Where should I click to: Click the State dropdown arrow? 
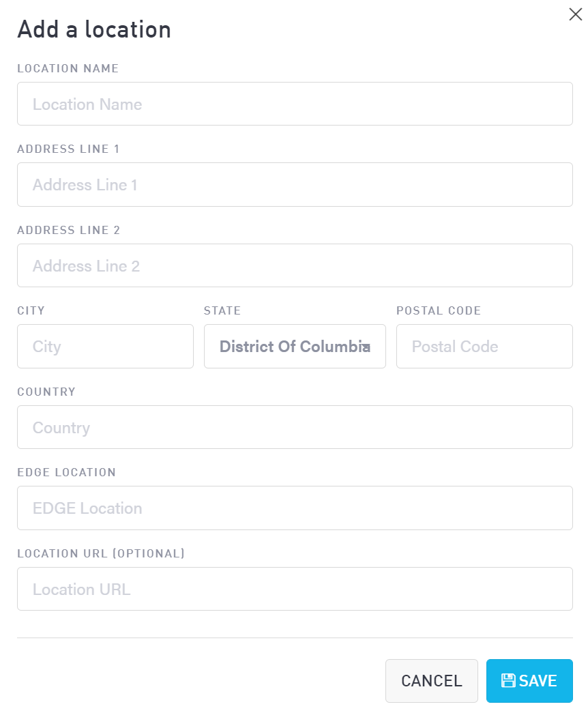pos(367,347)
